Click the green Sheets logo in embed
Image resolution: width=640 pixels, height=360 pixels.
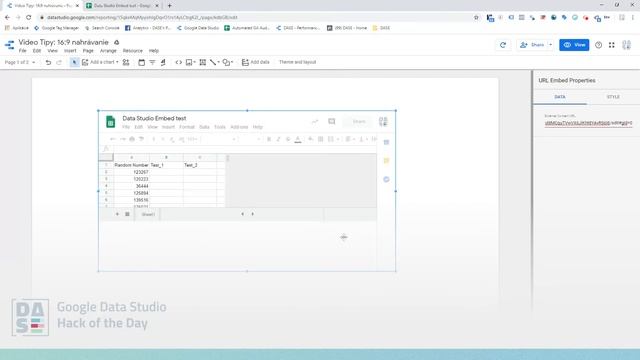click(111, 122)
